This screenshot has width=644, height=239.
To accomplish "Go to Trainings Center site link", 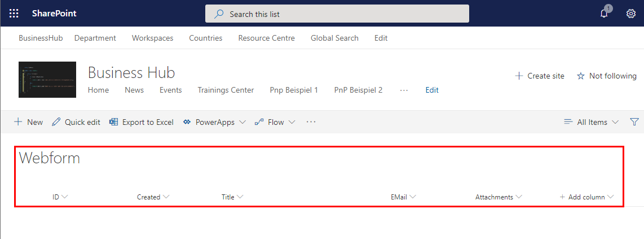I will [x=226, y=90].
